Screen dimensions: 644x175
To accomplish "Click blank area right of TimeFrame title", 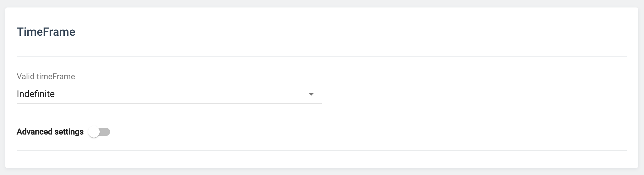I will click(x=346, y=32).
